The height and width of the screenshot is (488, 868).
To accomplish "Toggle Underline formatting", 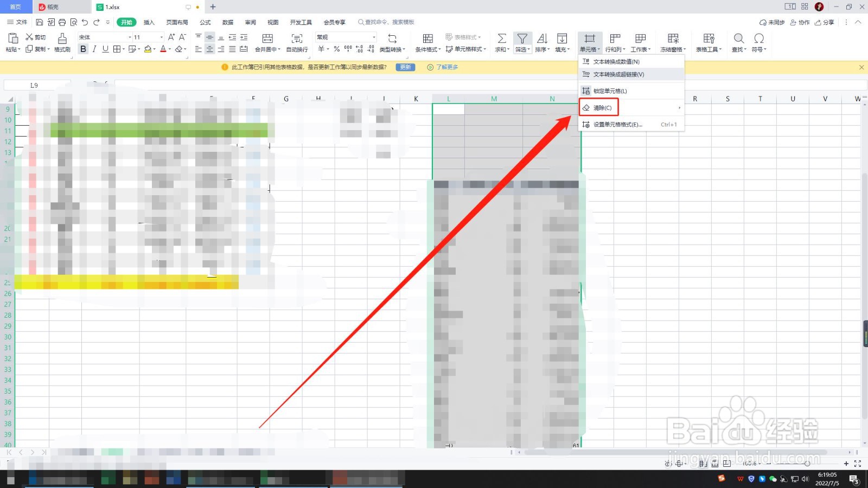I will tap(105, 49).
